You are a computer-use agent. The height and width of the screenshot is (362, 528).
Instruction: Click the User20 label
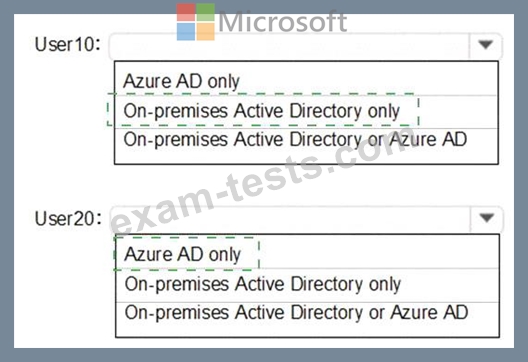(68, 219)
